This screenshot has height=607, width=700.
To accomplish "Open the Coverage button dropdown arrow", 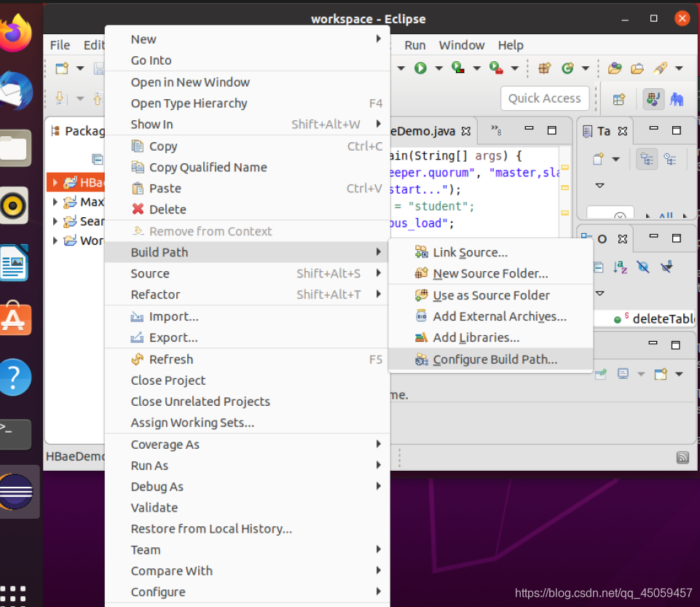I will pos(477,68).
